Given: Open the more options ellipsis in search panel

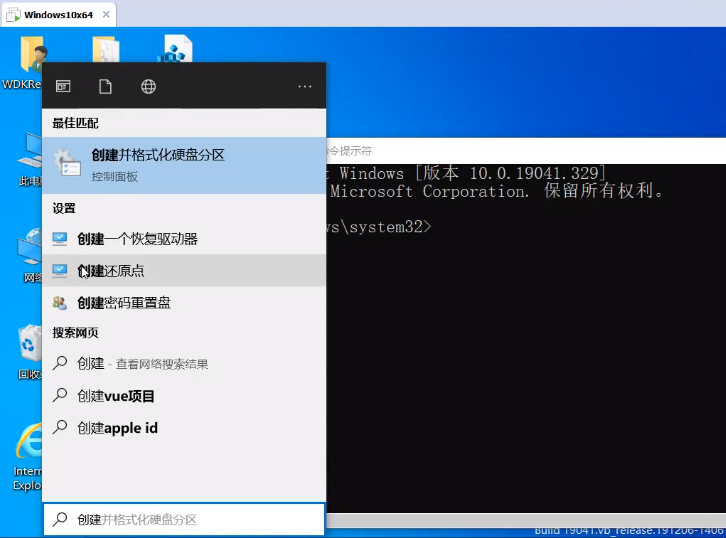Looking at the screenshot, I should pos(305,86).
